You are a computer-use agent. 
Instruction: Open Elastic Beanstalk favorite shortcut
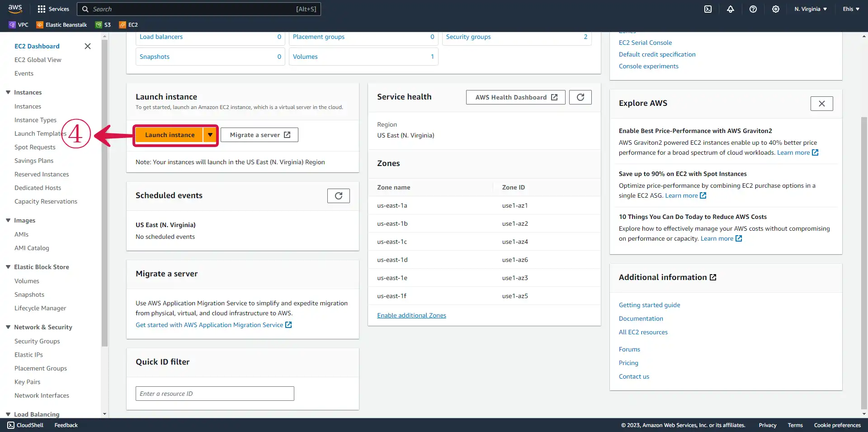61,25
